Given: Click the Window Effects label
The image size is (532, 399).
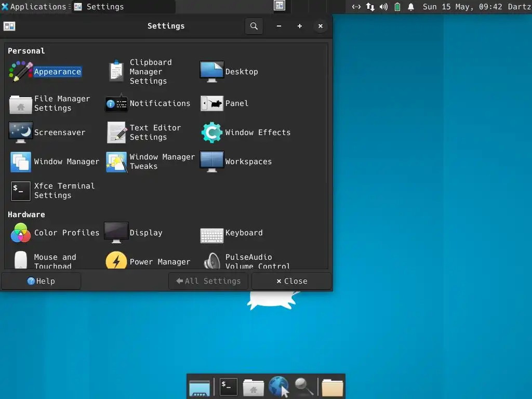Looking at the screenshot, I should pyautogui.click(x=258, y=132).
